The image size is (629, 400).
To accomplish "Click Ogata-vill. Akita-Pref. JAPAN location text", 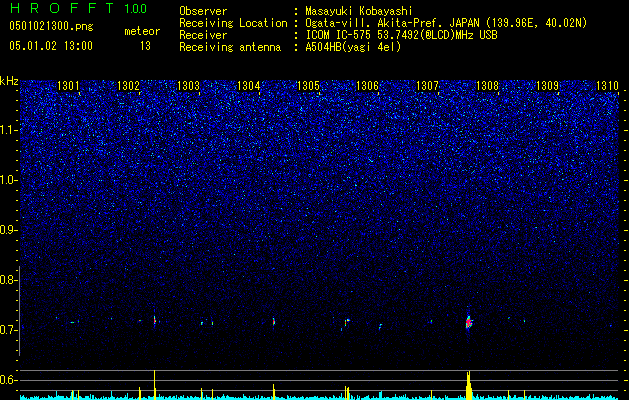I will coord(448,23).
